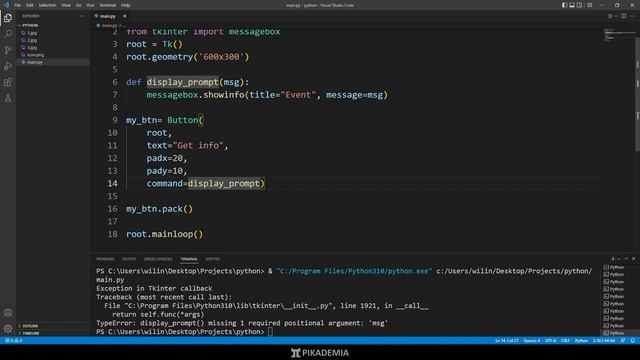
Task: Open the Selection menu
Action: point(47,5)
